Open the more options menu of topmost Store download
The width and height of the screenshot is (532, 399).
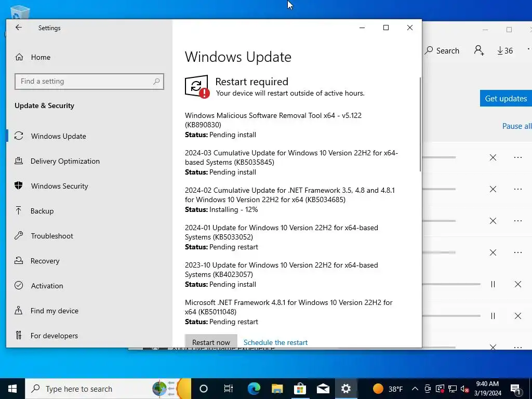pos(518,157)
